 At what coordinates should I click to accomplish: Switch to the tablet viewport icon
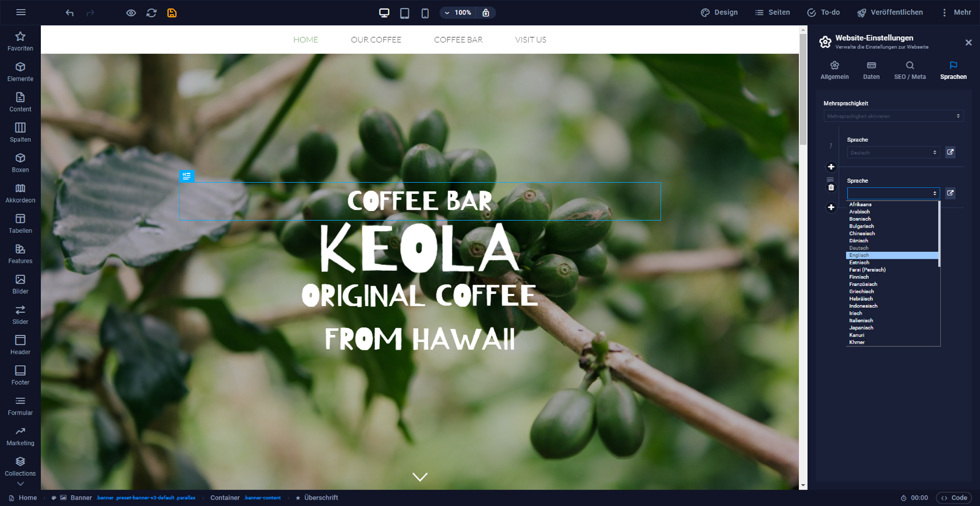(x=404, y=13)
